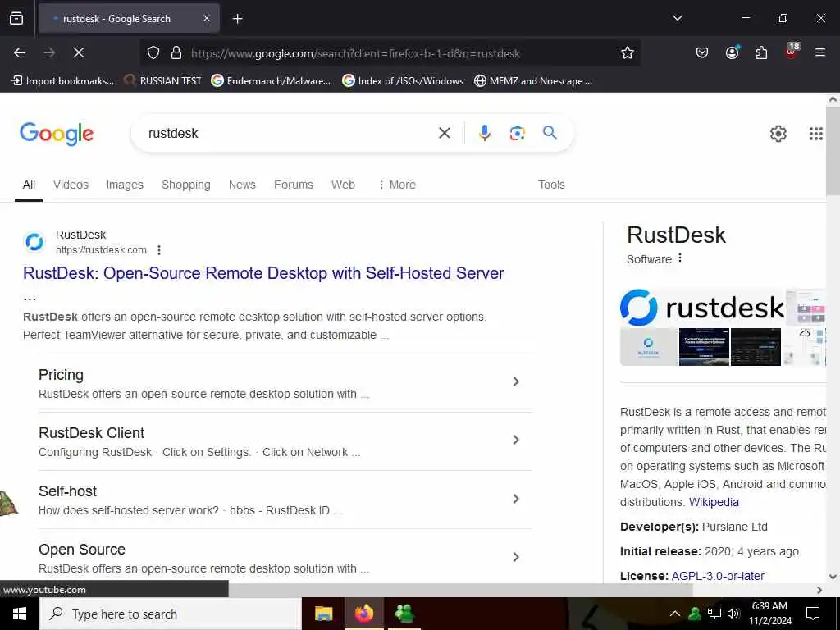
Task: Open the extensions puzzle icon
Action: [761, 52]
